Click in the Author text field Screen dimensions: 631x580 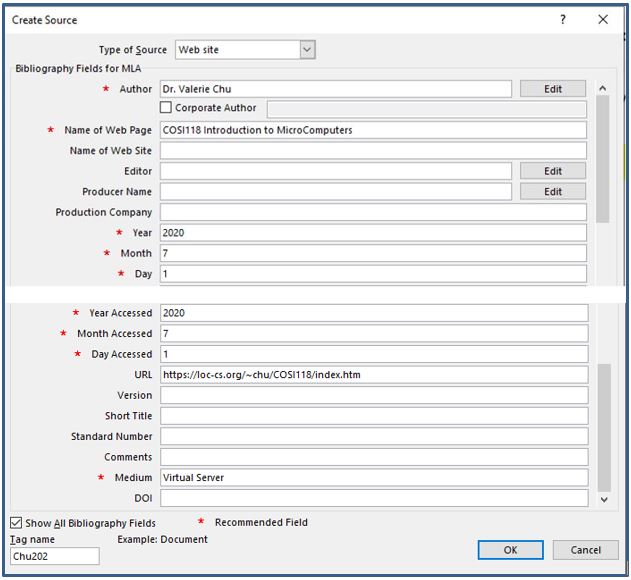[x=335, y=89]
